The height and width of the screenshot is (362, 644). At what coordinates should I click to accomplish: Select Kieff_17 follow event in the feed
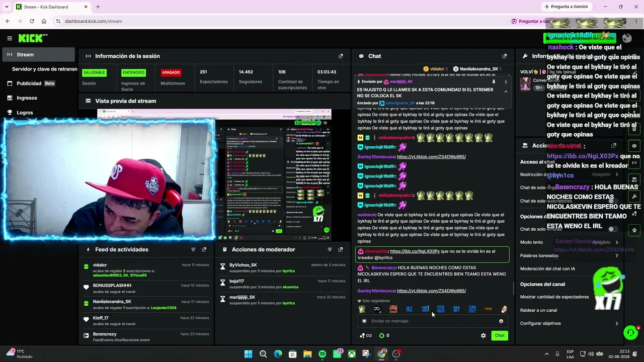click(146, 320)
